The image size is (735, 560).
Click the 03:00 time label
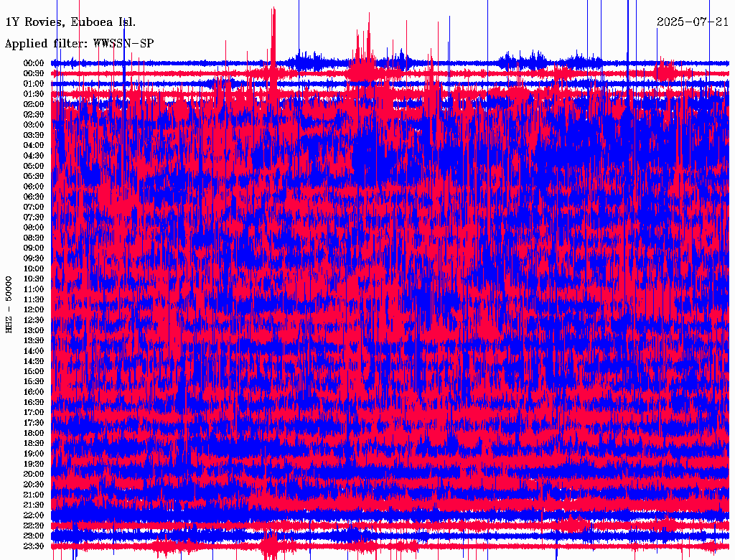pyautogui.click(x=34, y=125)
